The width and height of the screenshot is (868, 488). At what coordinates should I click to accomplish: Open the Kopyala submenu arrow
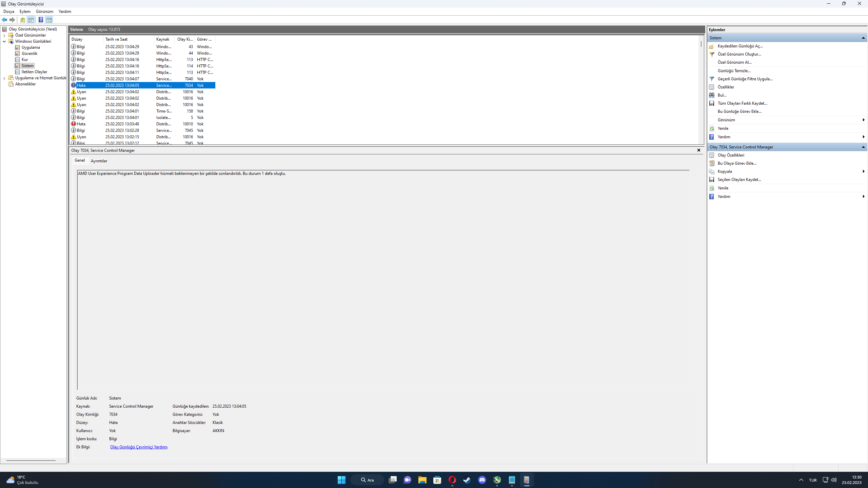(x=863, y=171)
